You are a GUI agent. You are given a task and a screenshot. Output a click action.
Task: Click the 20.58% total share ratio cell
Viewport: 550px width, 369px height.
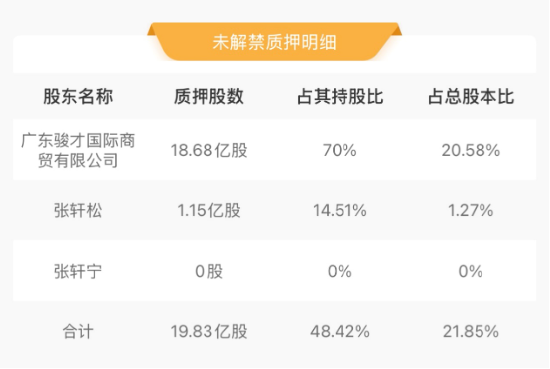pos(471,150)
